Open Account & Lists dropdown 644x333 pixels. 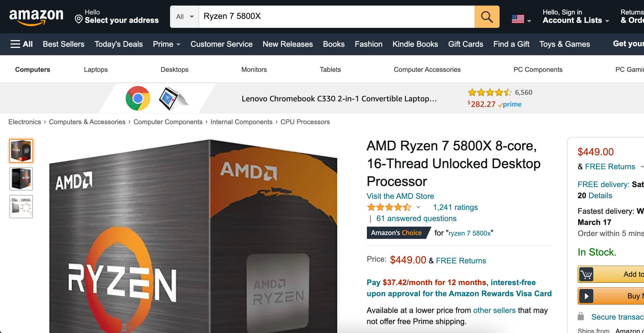click(575, 20)
